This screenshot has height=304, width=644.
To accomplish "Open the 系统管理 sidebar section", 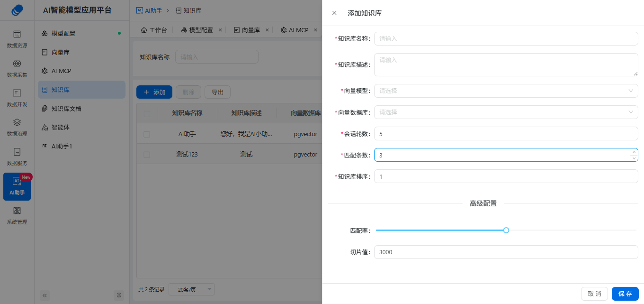I will tap(17, 216).
